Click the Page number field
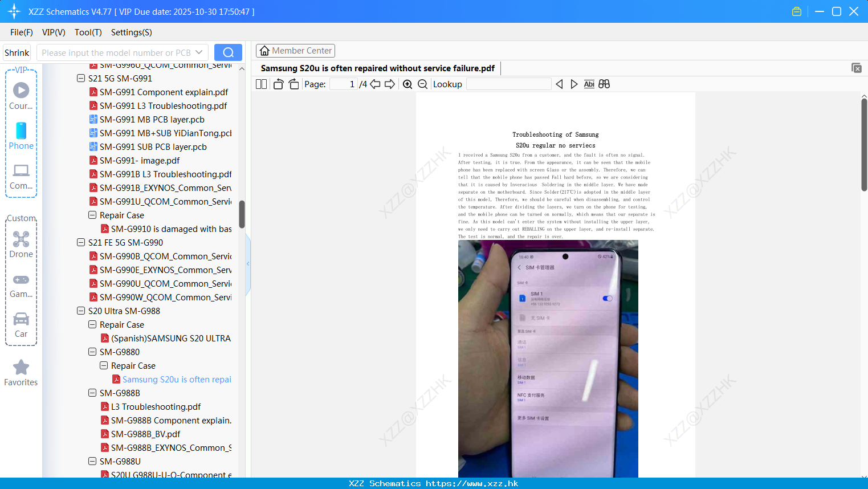 point(343,84)
